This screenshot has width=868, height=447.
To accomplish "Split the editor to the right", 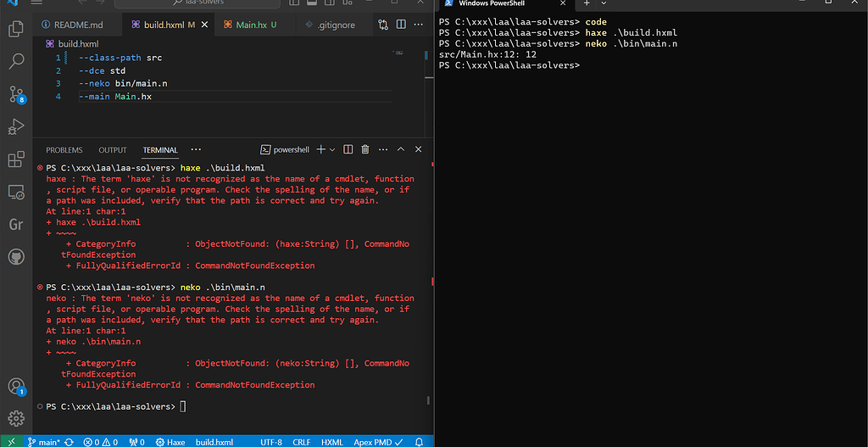I will [401, 25].
